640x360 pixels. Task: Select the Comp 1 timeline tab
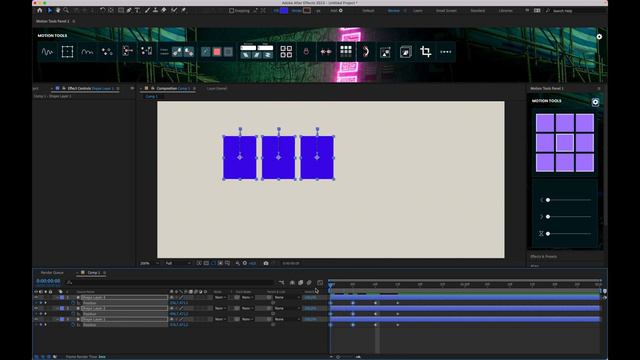pyautogui.click(x=94, y=273)
